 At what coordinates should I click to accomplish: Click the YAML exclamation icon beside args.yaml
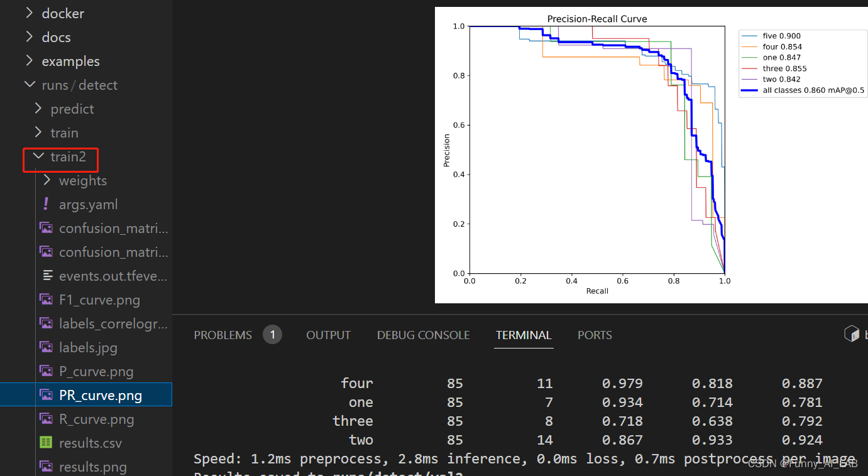click(46, 204)
